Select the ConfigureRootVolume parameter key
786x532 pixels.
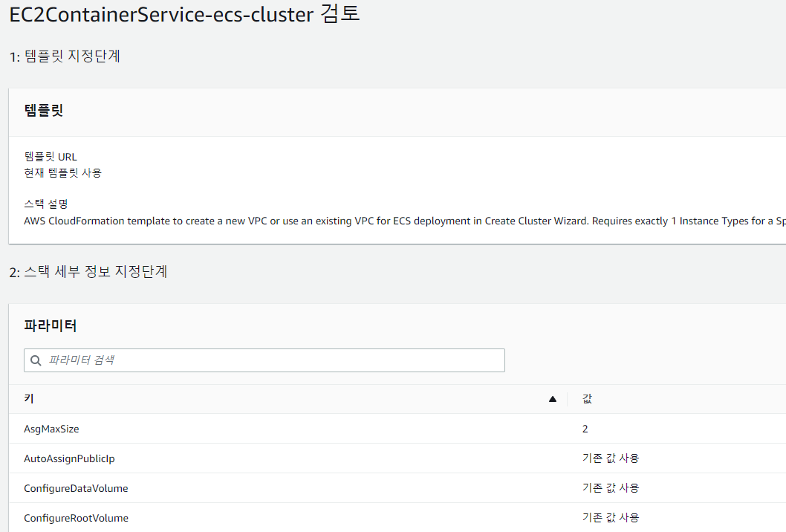click(x=76, y=518)
